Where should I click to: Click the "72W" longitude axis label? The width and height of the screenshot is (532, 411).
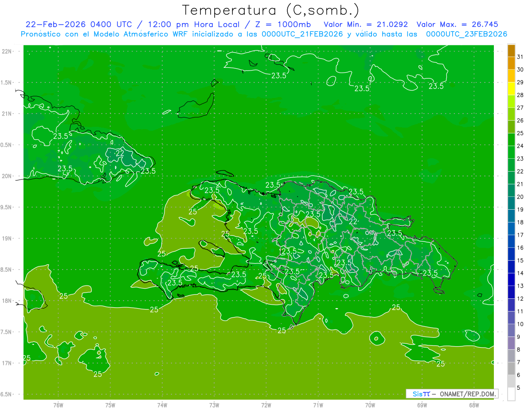click(x=266, y=405)
